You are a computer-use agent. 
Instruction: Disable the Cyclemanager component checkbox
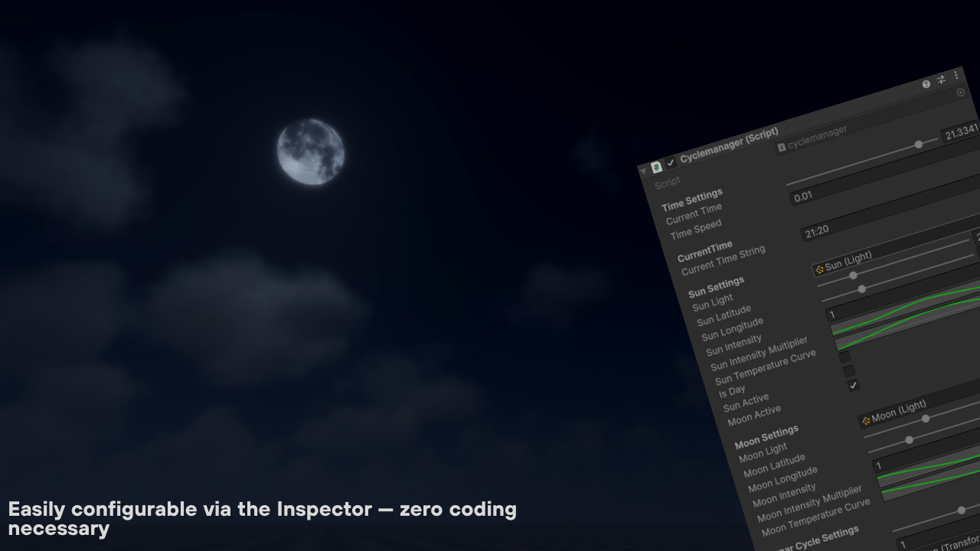[x=671, y=162]
